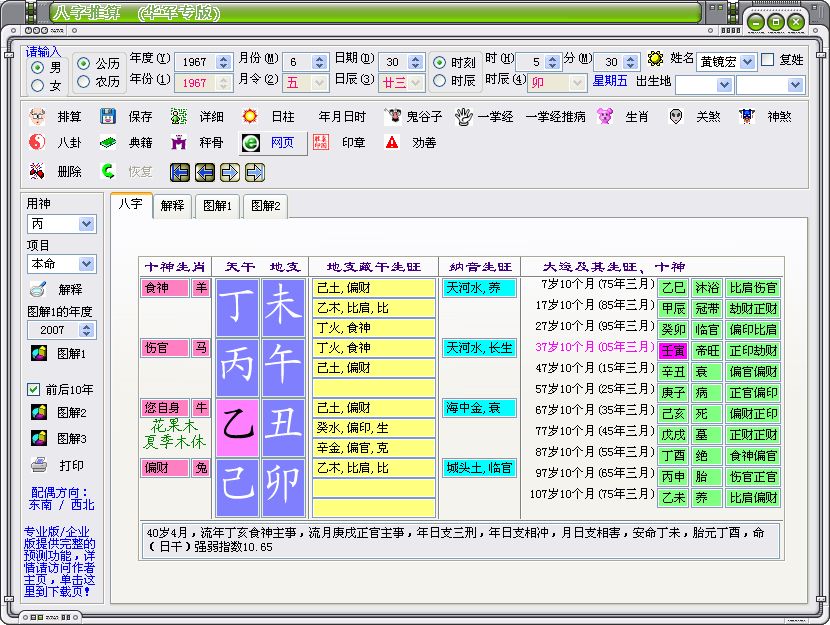The height and width of the screenshot is (625, 830).
Task: Toggle the 前后10年 checkbox
Action: coord(33,389)
